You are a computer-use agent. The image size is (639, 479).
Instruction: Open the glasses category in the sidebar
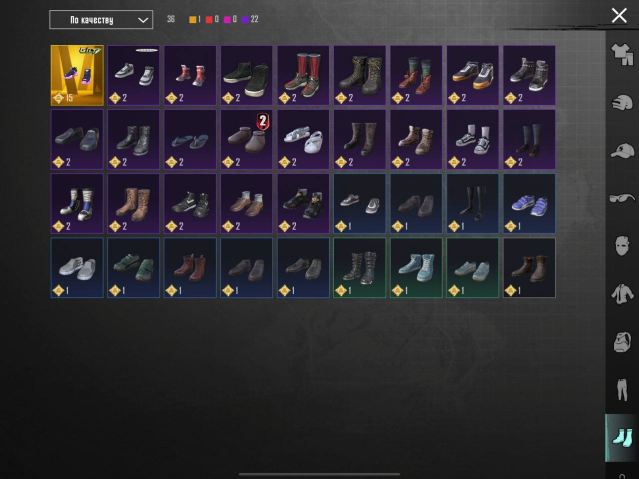coord(622,199)
